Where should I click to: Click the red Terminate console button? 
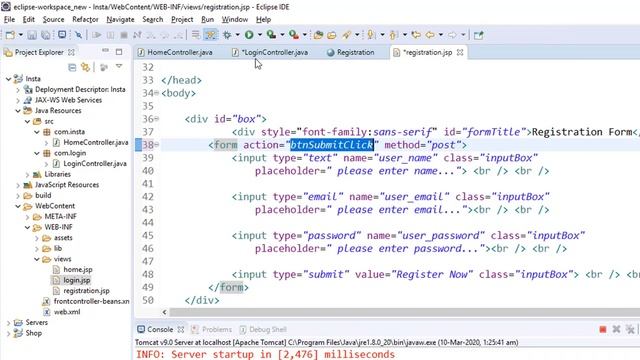click(x=602, y=329)
